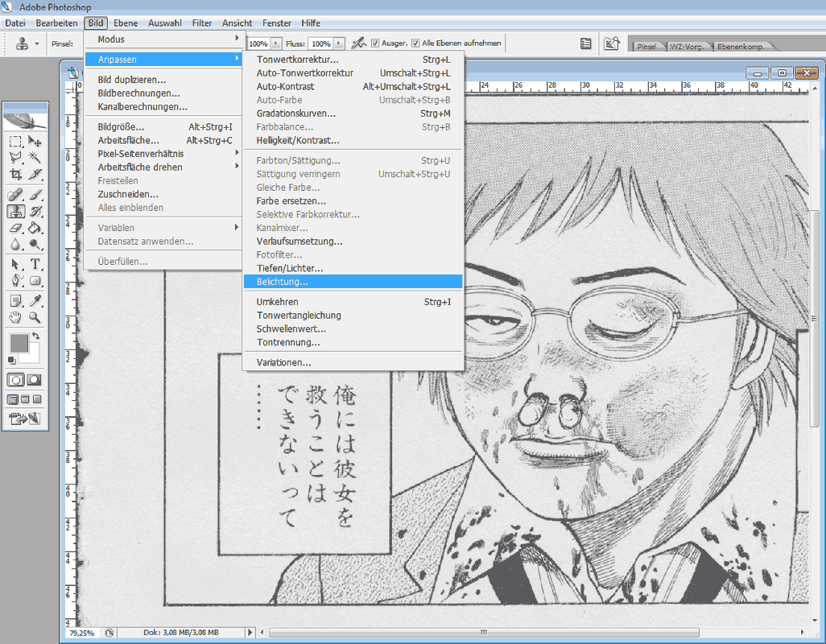Open the Datei menu

pyautogui.click(x=15, y=23)
